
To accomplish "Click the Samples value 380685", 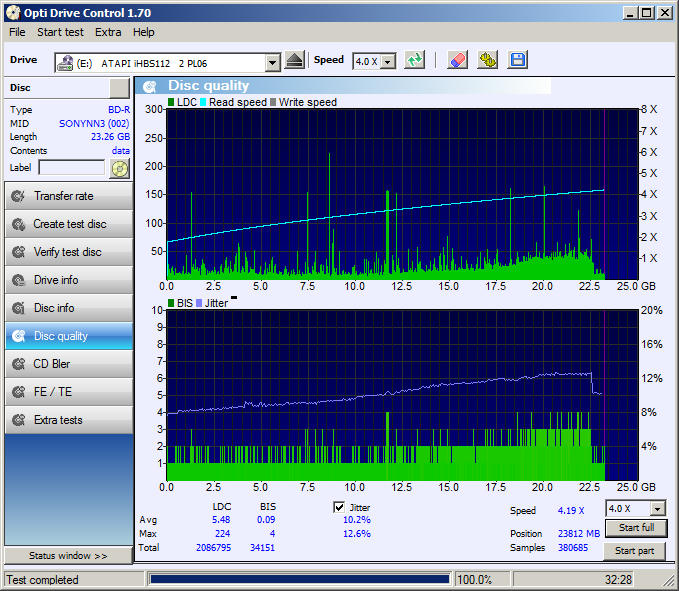I will 573,548.
